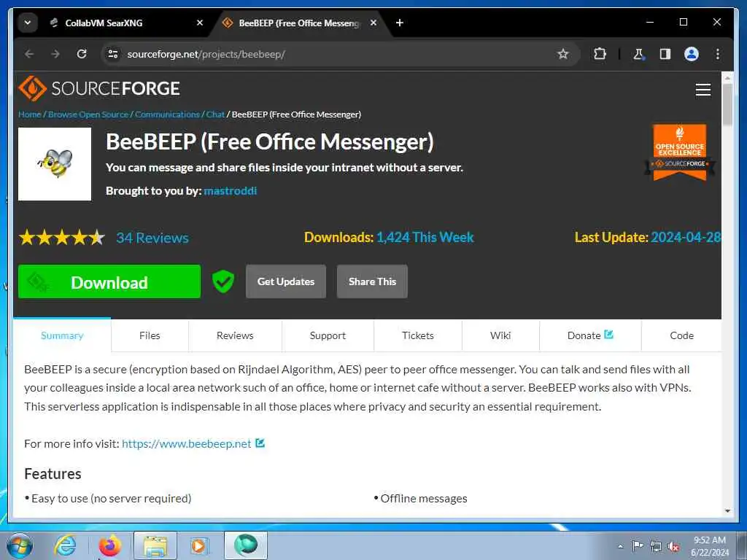Click the 2024-04-28 last update date
This screenshot has width=747, height=560.
pyautogui.click(x=686, y=237)
